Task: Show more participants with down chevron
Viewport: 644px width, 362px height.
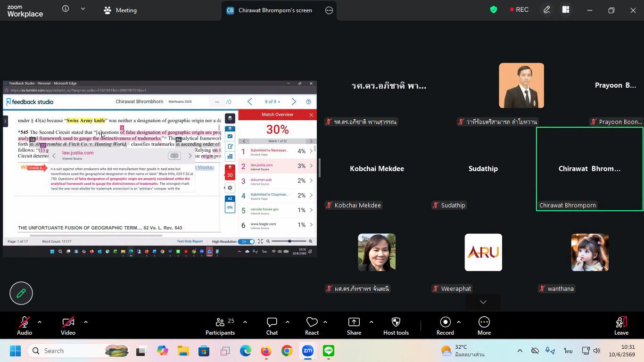Action: [x=483, y=302]
